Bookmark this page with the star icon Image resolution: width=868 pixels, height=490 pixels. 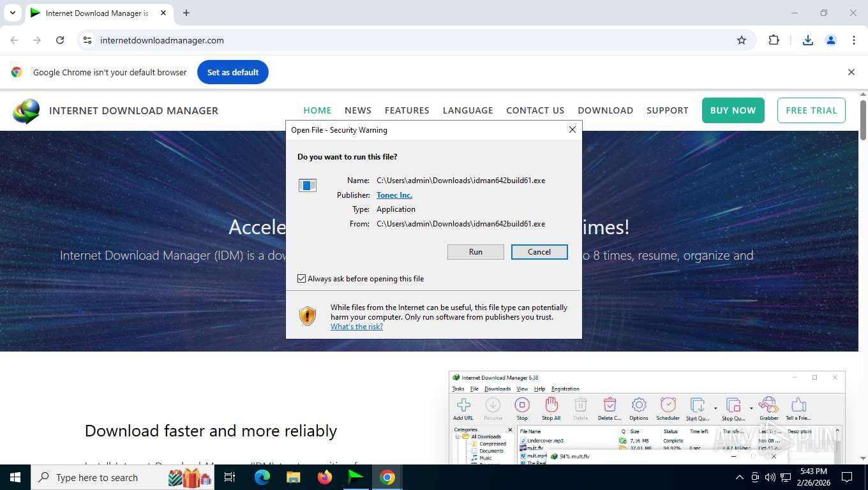(742, 40)
